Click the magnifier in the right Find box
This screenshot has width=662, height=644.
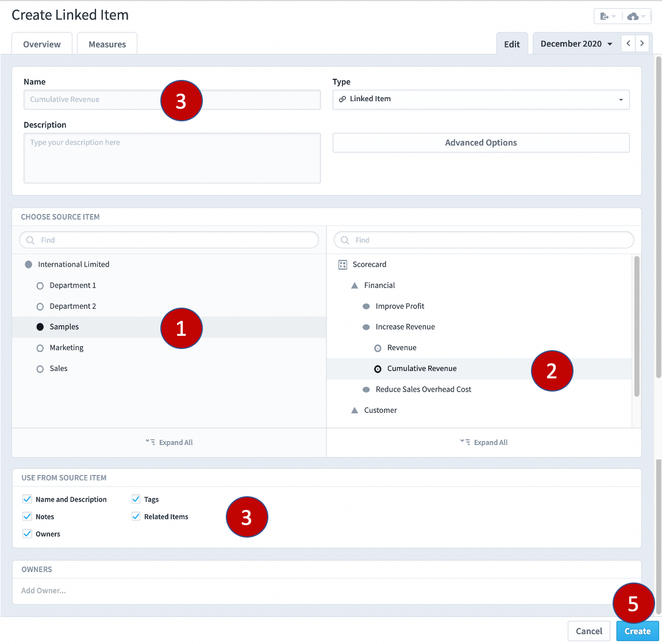tap(345, 240)
